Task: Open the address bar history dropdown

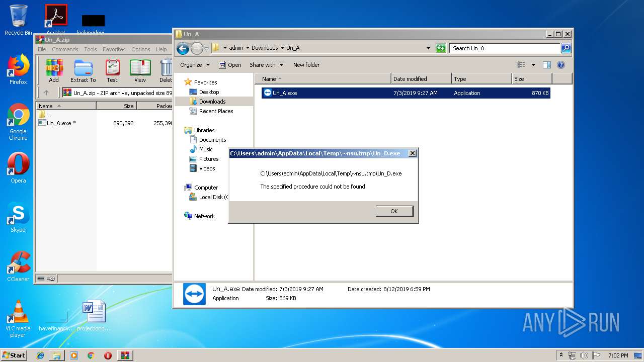Action: coord(428,48)
